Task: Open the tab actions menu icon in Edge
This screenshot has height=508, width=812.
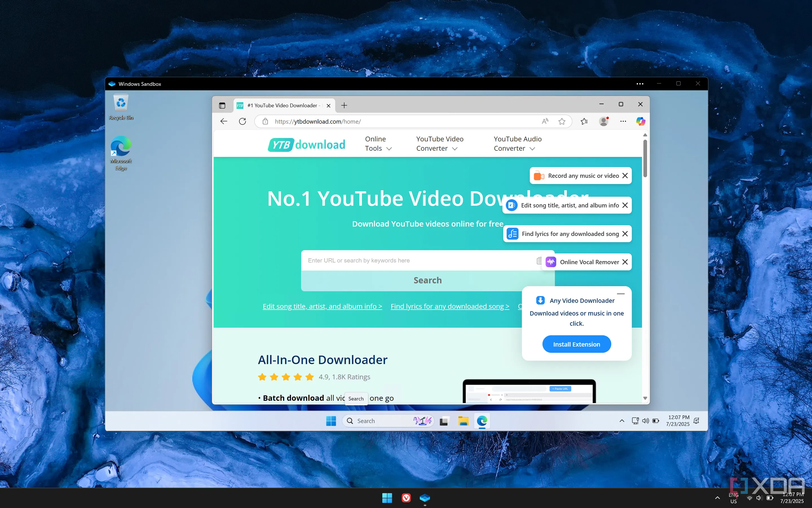Action: 222,106
